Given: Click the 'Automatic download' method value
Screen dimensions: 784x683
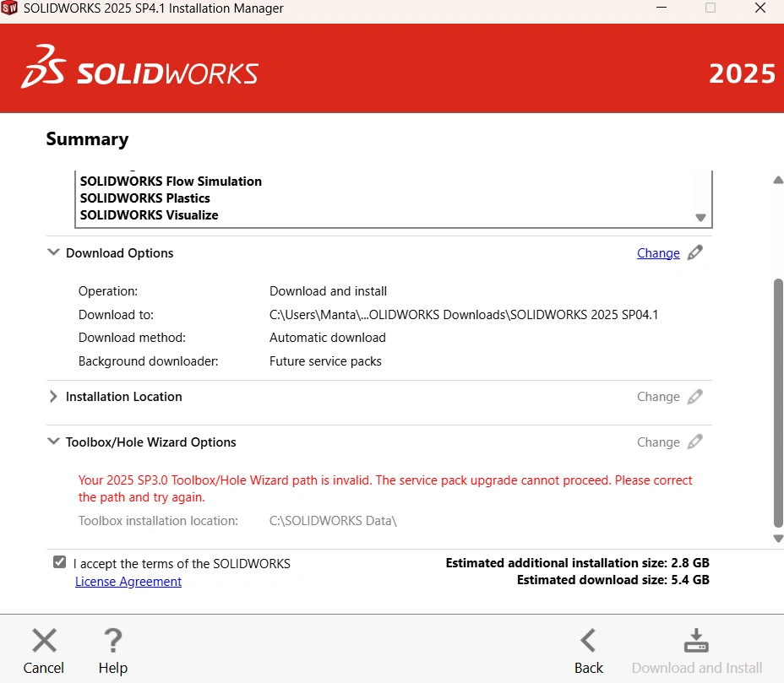Looking at the screenshot, I should tap(328, 338).
